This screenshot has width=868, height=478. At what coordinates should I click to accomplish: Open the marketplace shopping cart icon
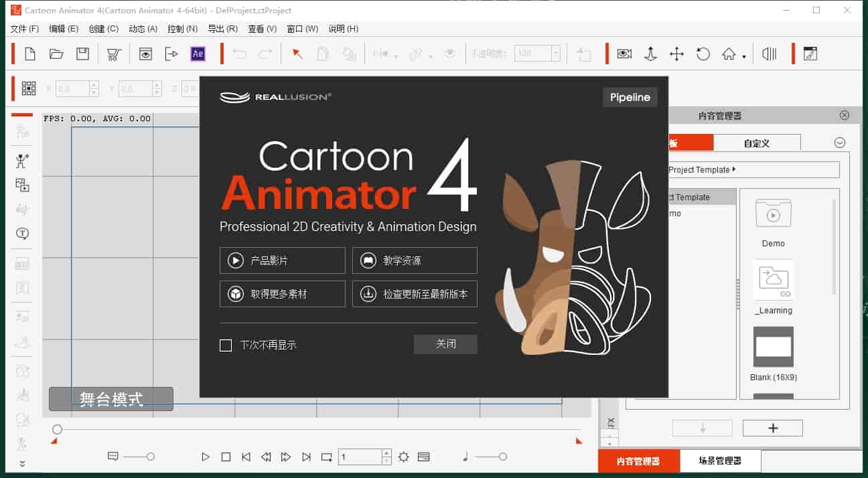tap(115, 54)
